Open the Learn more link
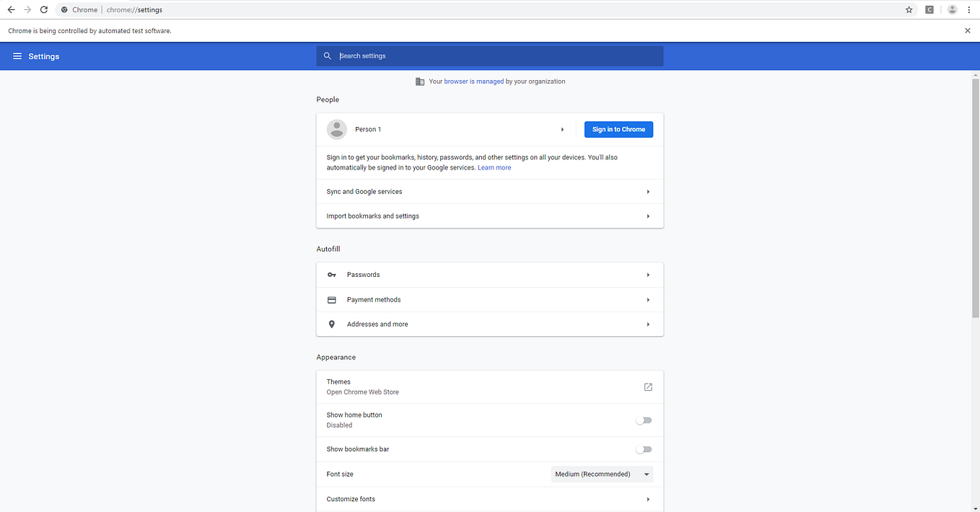The image size is (980, 512). pos(494,167)
